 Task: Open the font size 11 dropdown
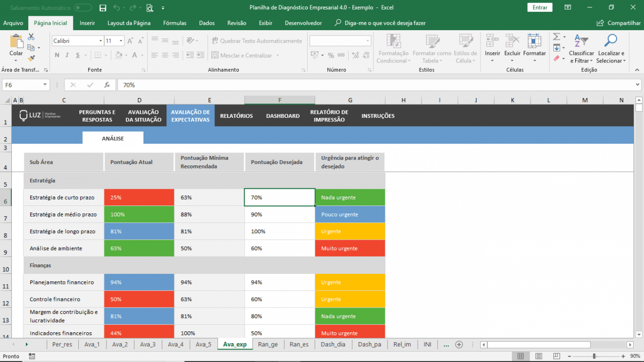(120, 41)
